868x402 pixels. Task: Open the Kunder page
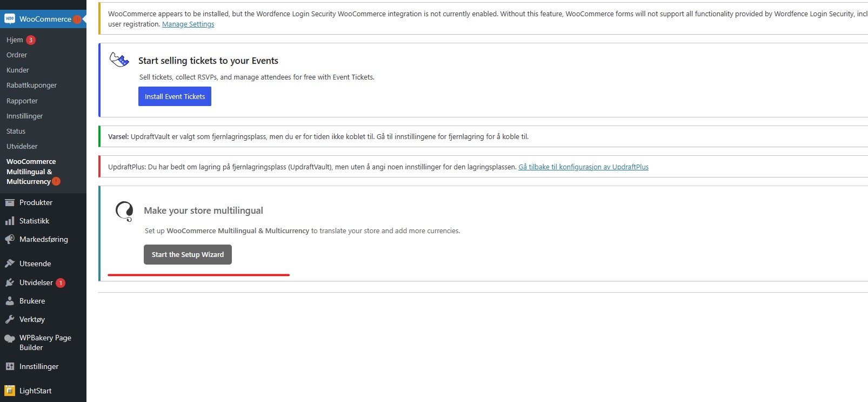(18, 70)
